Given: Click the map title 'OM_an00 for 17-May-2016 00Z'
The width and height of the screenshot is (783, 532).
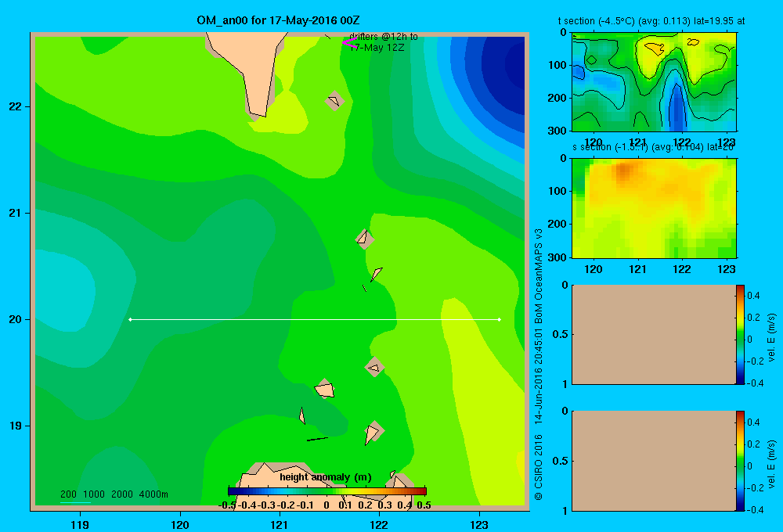Looking at the screenshot, I should [x=278, y=20].
